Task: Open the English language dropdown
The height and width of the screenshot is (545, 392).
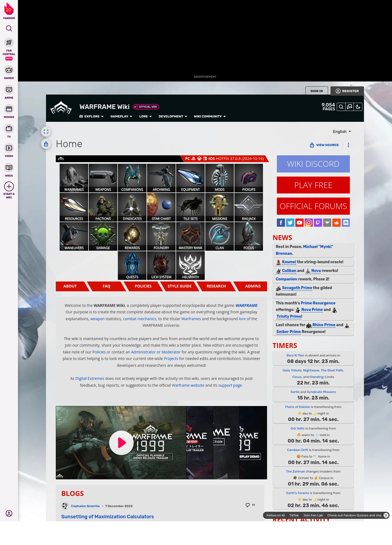Action: 342,132
